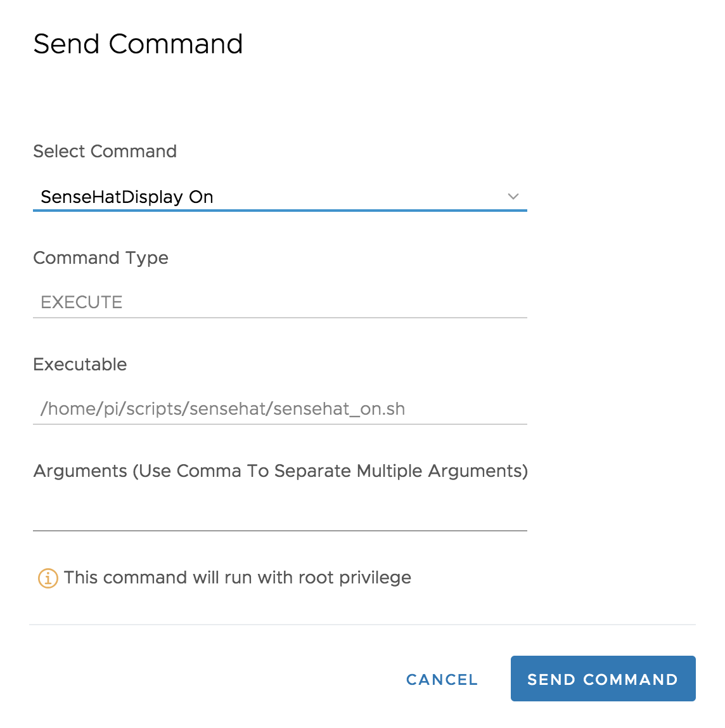Screen dimensions: 725x728
Task: Click the root privilege notice text
Action: click(x=237, y=578)
